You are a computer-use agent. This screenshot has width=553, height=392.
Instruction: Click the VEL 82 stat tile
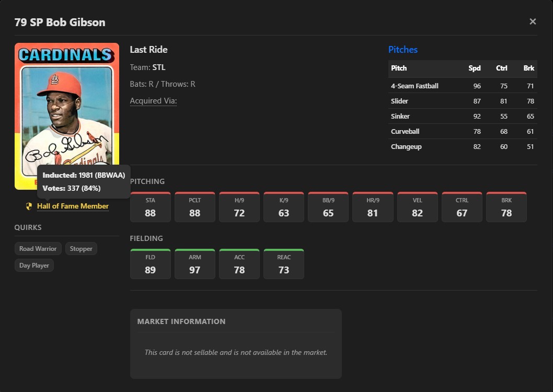(x=417, y=207)
